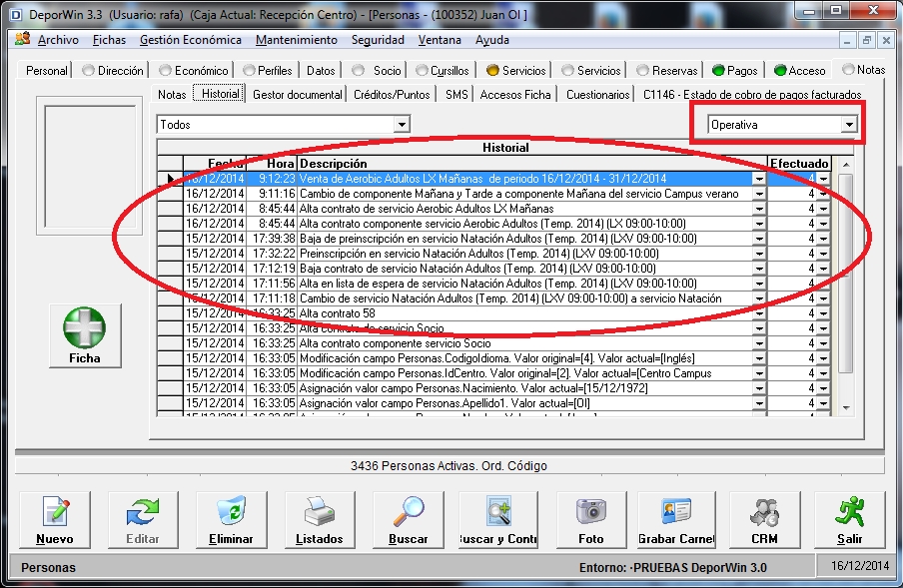Image resolution: width=903 pixels, height=588 pixels.
Task: Click the Grabar Carnet card icon
Action: (676, 511)
